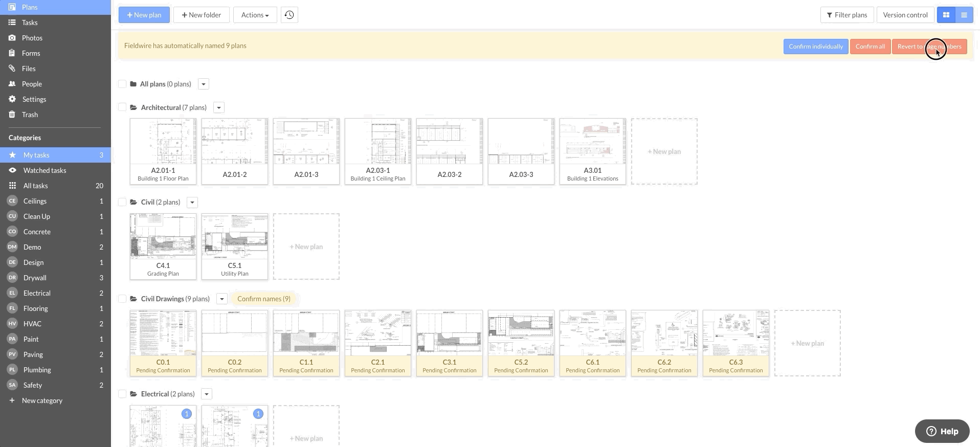Open the A3.01 Building 1 Elevations plan

click(x=592, y=151)
